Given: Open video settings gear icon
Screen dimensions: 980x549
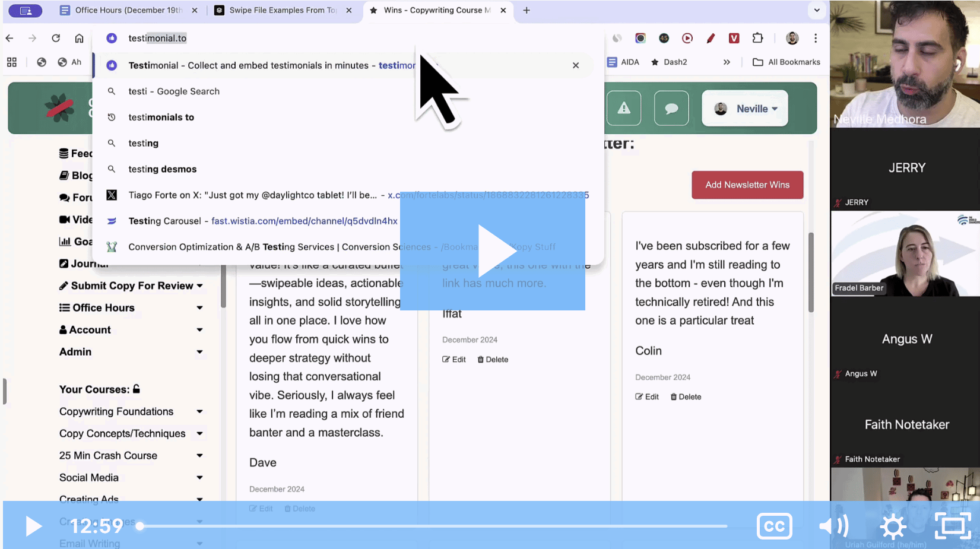Looking at the screenshot, I should 892,526.
